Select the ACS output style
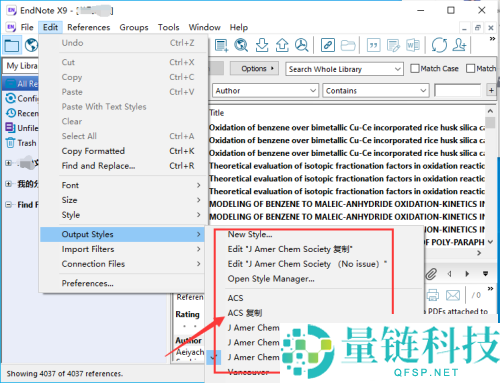Image resolution: width=500 pixels, height=383 pixels. coord(235,298)
